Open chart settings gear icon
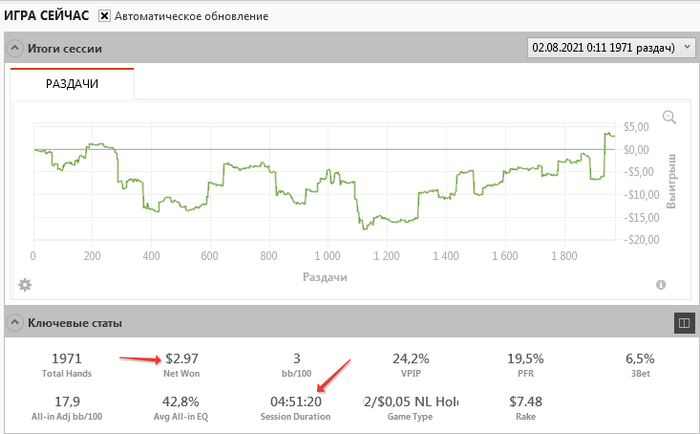This screenshot has height=434, width=700. [x=25, y=285]
